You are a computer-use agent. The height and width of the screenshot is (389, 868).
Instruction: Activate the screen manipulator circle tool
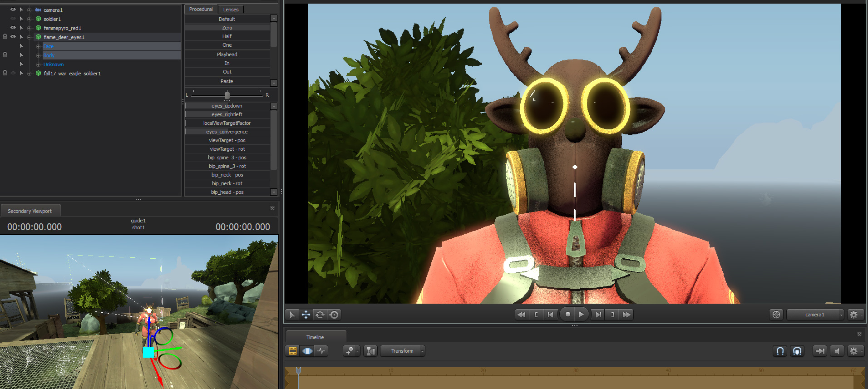(334, 315)
